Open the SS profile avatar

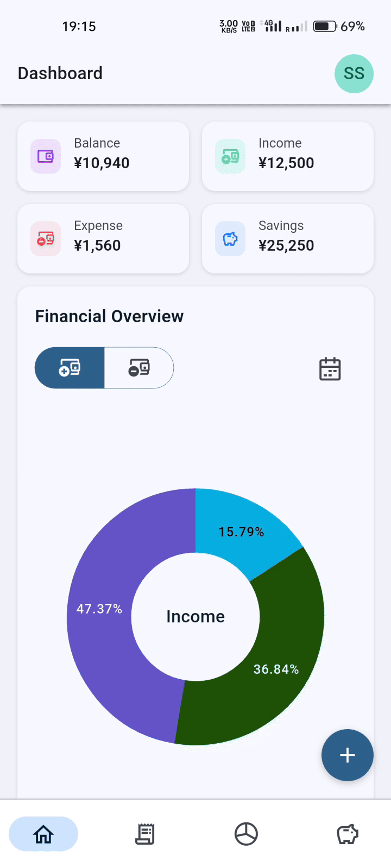354,74
